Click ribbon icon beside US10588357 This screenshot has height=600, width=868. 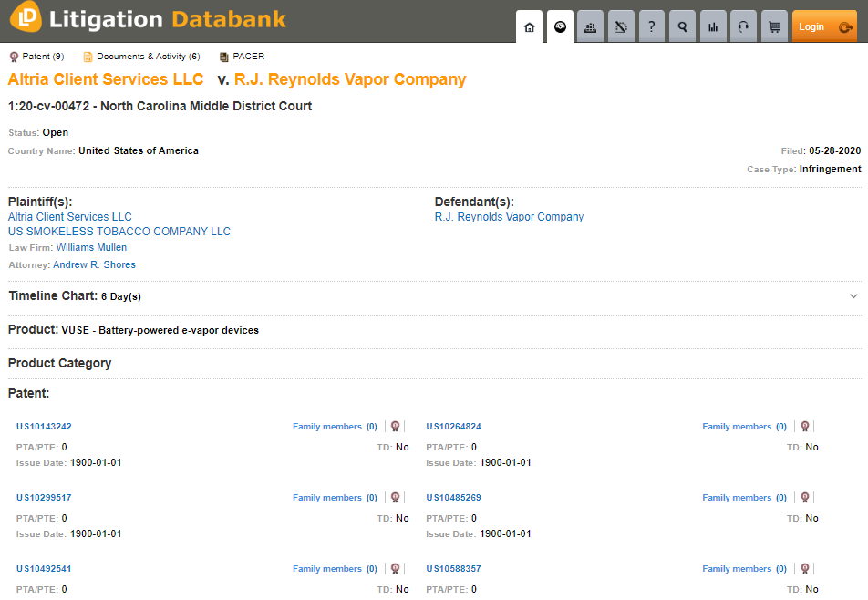pyautogui.click(x=805, y=568)
